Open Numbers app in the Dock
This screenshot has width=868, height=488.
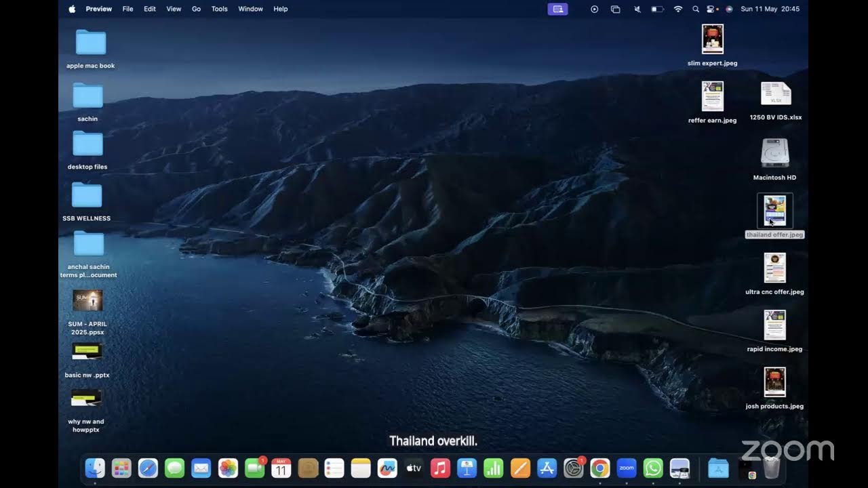(493, 468)
